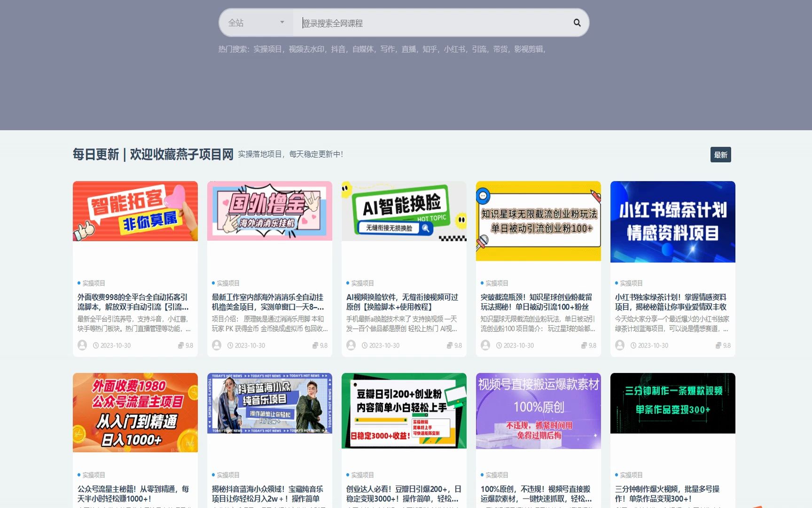
Task: Click hot search keyword 写作
Action: (387, 49)
